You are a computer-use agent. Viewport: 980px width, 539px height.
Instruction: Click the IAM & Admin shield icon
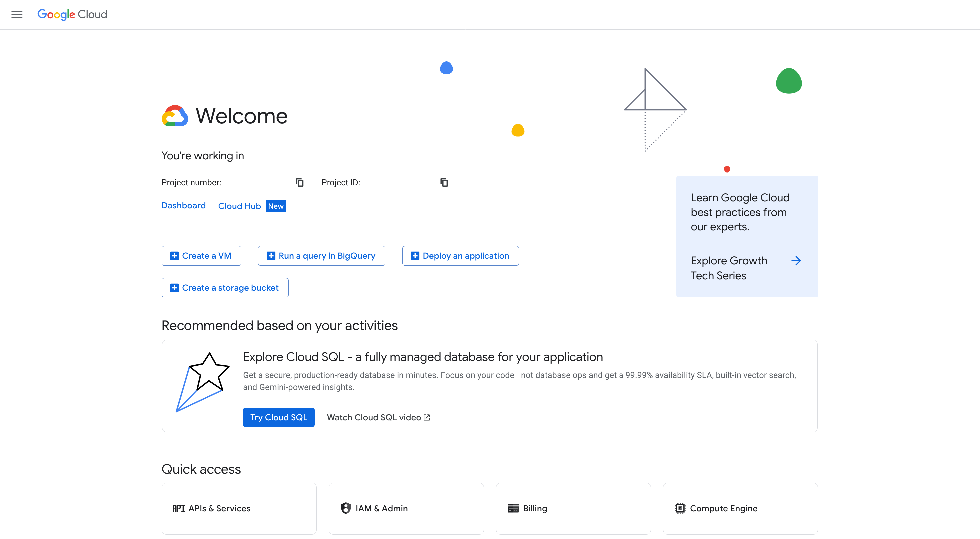pos(345,508)
